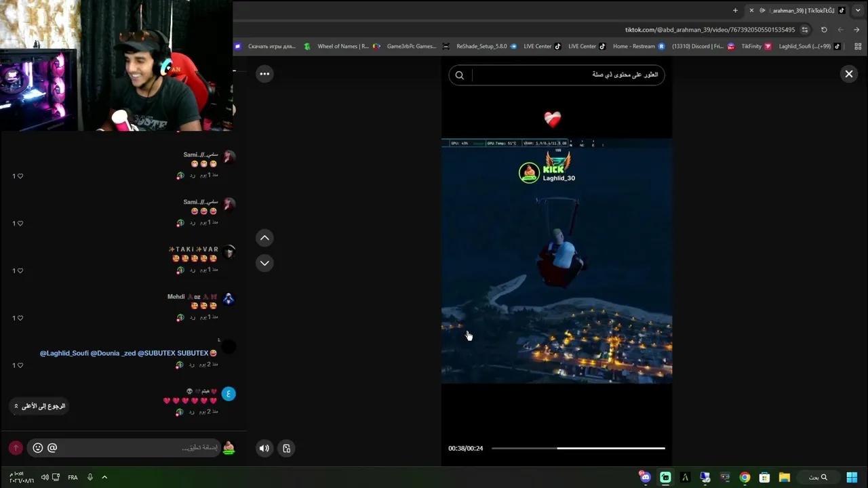
Task: Send the comment with the arrow button
Action: 16,448
